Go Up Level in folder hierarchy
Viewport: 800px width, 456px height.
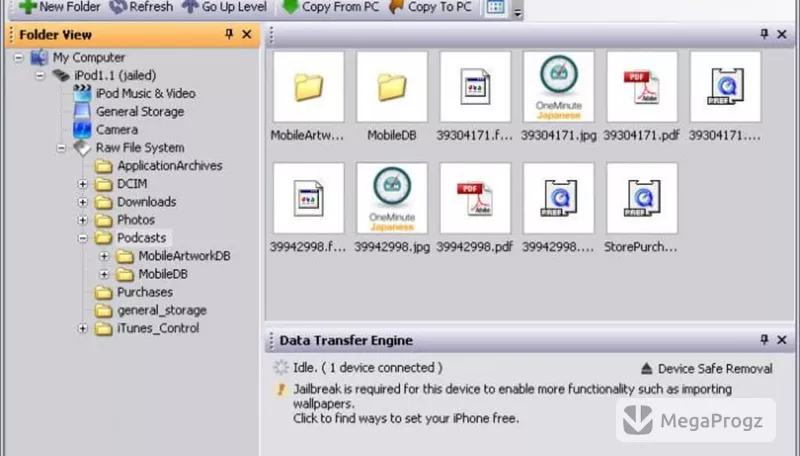click(224, 7)
